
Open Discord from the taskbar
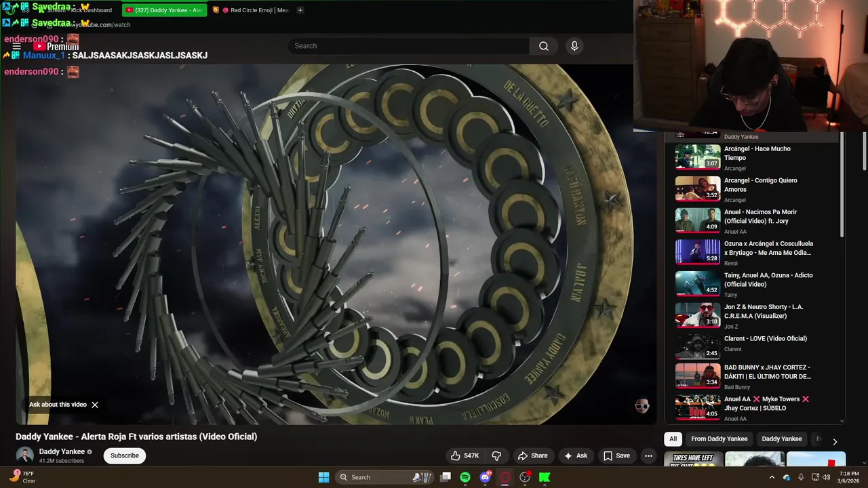(485, 477)
